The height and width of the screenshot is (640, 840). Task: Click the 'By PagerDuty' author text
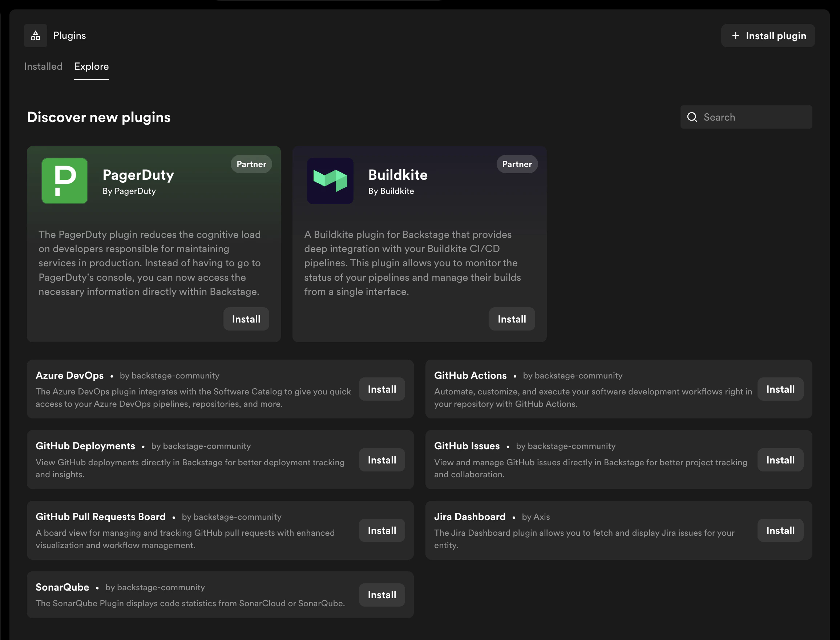(129, 191)
